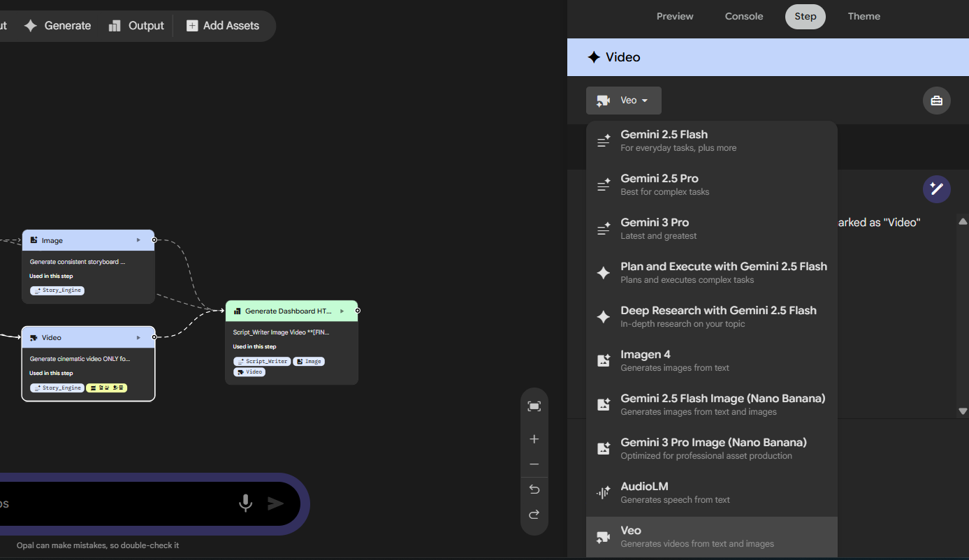Click the Image node header
The width and height of the screenshot is (969, 560).
(x=88, y=240)
